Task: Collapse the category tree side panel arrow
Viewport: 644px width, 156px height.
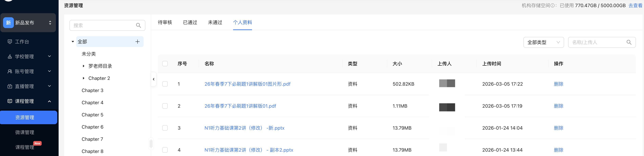Action: tap(153, 79)
